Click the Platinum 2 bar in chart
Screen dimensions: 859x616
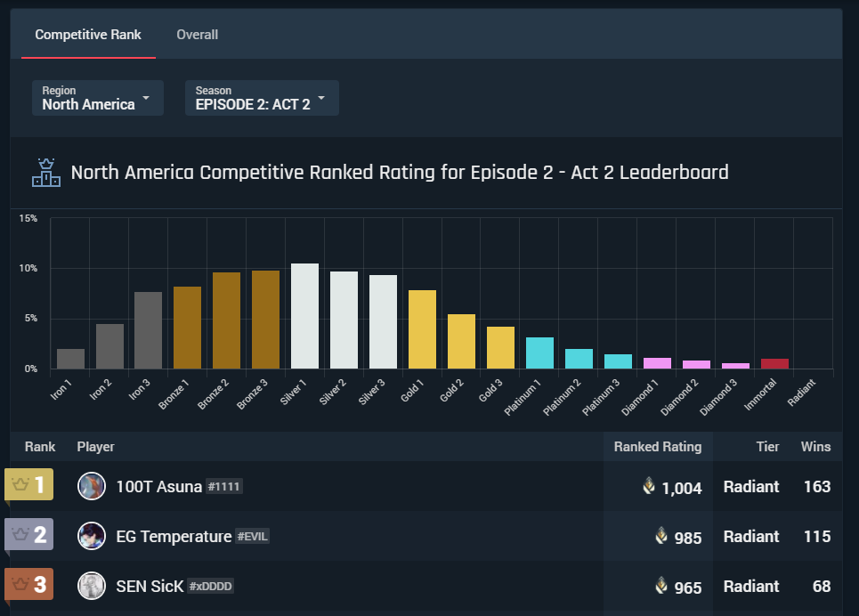(x=579, y=359)
